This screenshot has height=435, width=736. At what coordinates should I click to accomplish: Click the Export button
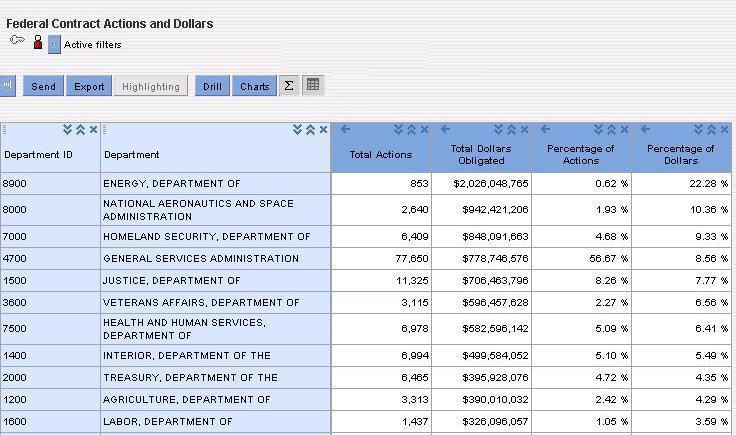pyautogui.click(x=89, y=86)
